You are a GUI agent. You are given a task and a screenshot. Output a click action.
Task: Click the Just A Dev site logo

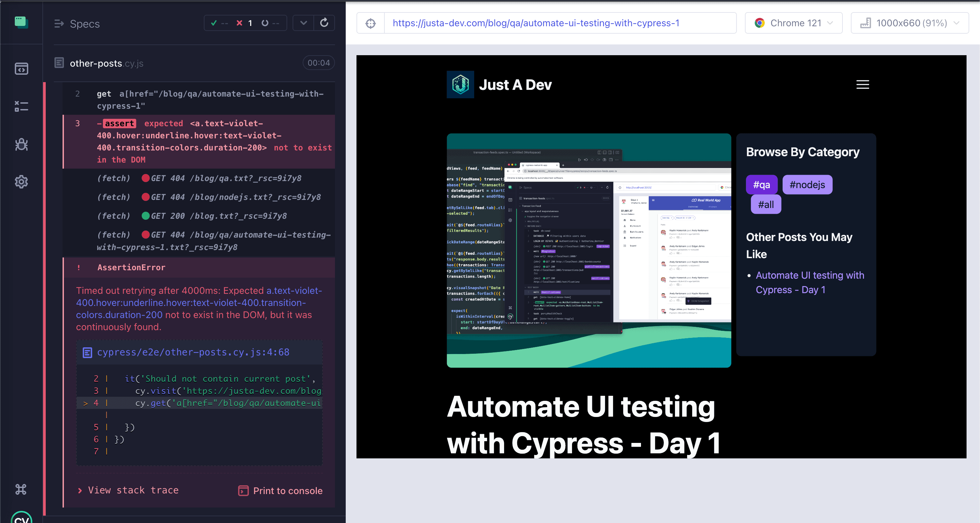[460, 84]
